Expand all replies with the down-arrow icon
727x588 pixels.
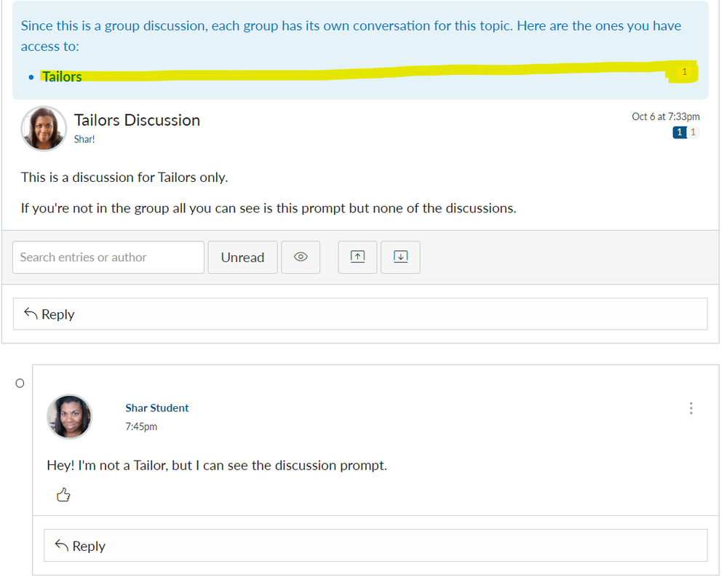tap(400, 257)
